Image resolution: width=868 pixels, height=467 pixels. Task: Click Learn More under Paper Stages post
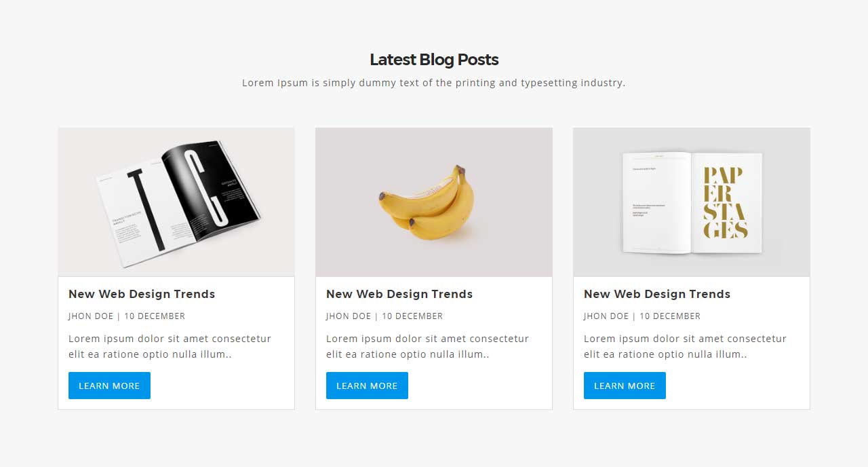[x=625, y=386]
